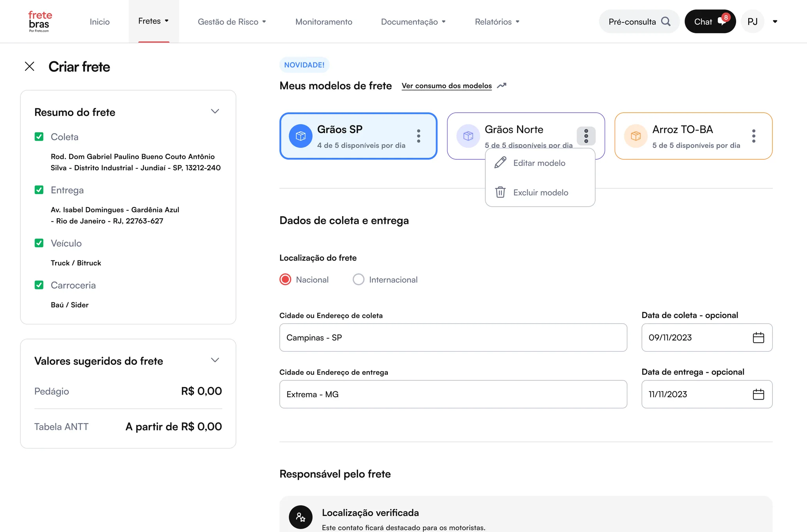This screenshot has height=532, width=807.
Task: Open the Documentação dropdown
Action: (x=413, y=22)
